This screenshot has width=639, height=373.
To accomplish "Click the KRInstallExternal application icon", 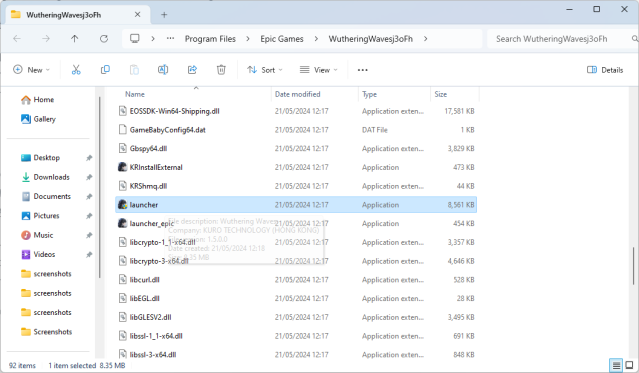I will point(122,167).
